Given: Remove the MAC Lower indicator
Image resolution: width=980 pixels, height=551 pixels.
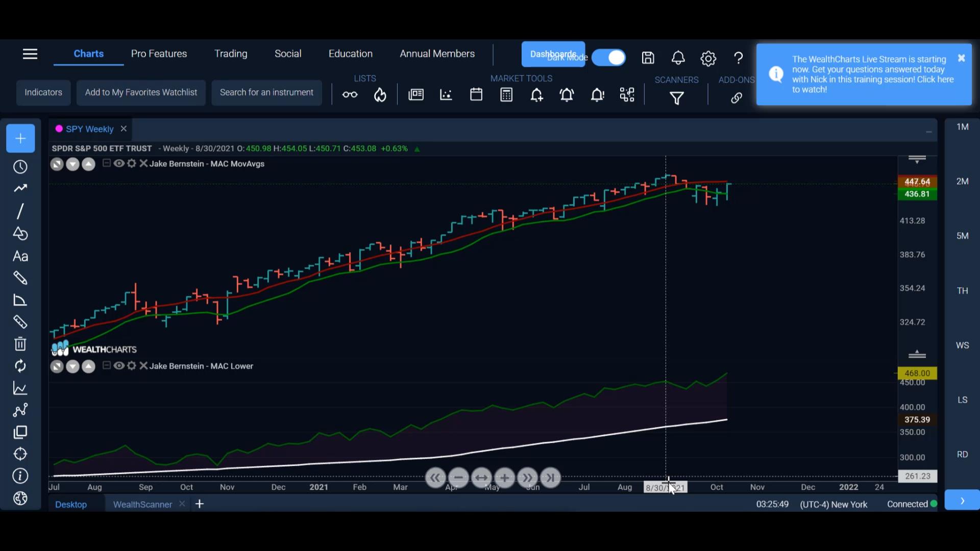Looking at the screenshot, I should point(143,366).
